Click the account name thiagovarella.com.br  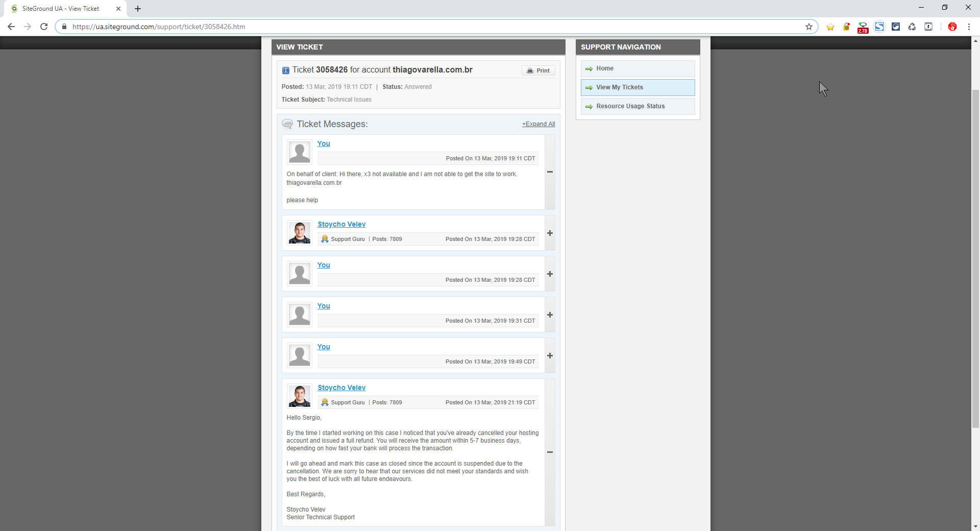pyautogui.click(x=432, y=70)
